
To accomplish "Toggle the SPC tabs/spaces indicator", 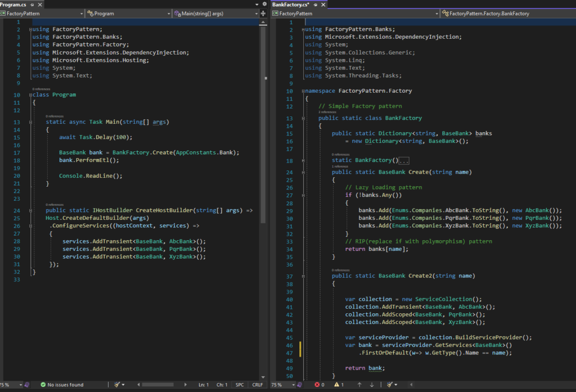I will coord(240,385).
